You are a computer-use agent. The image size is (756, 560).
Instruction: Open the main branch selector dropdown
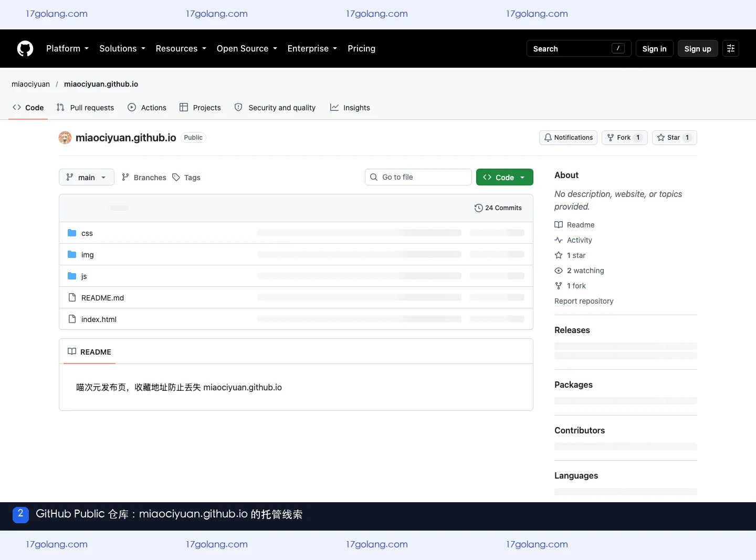click(x=87, y=178)
